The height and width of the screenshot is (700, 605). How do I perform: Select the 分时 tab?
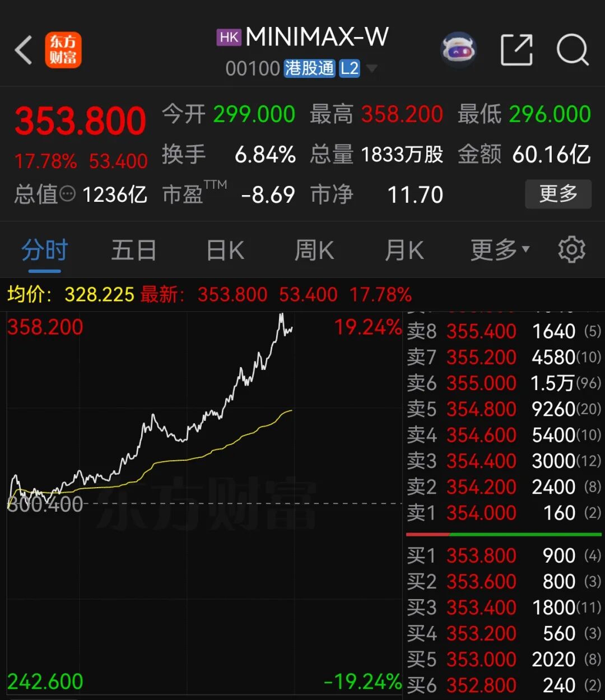pos(44,250)
